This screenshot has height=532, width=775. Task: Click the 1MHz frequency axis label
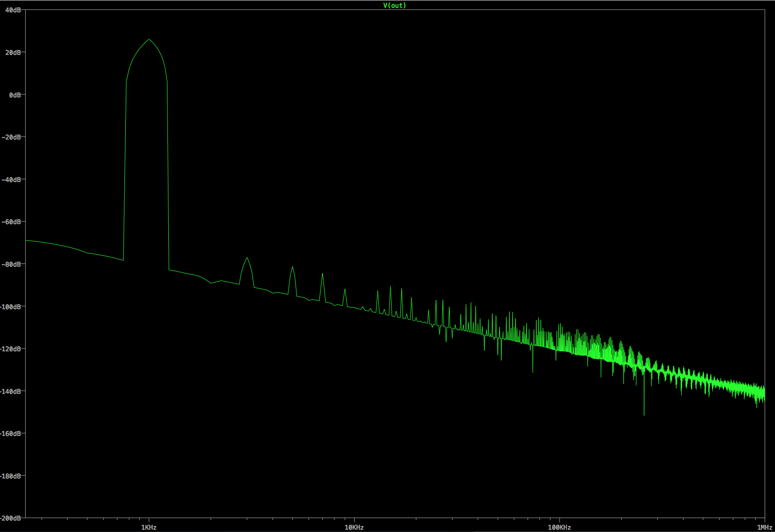coord(764,527)
